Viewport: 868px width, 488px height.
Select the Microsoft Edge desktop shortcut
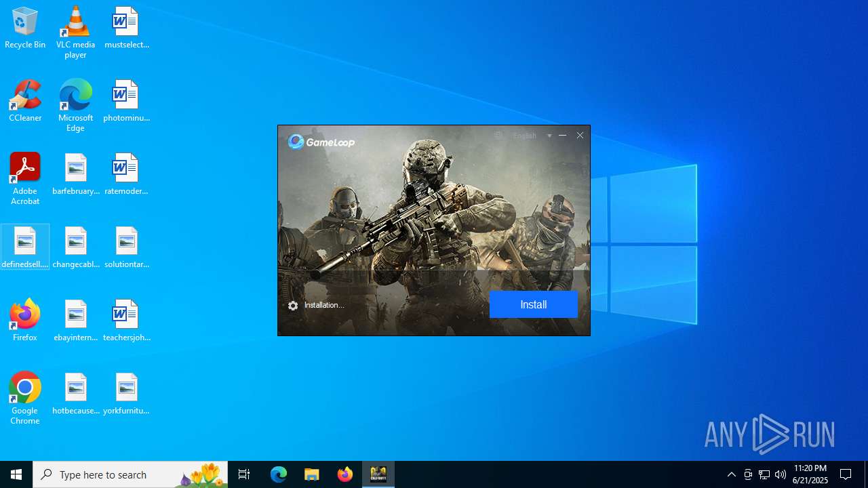[x=75, y=106]
